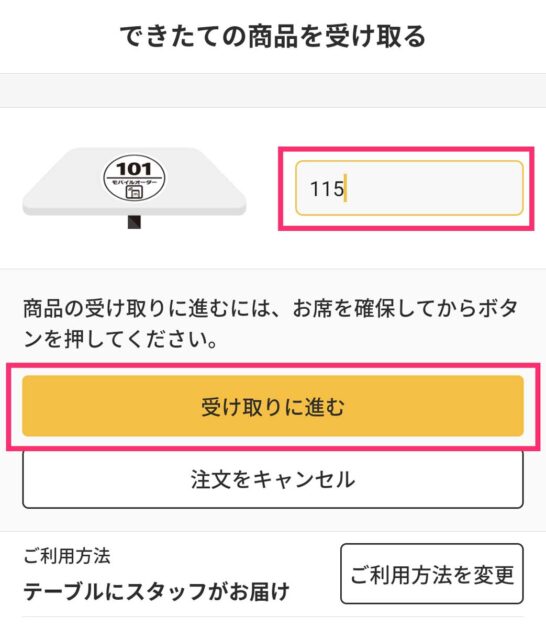The width and height of the screenshot is (546, 628).
Task: Click the table number plate illustration
Action: click(x=134, y=187)
